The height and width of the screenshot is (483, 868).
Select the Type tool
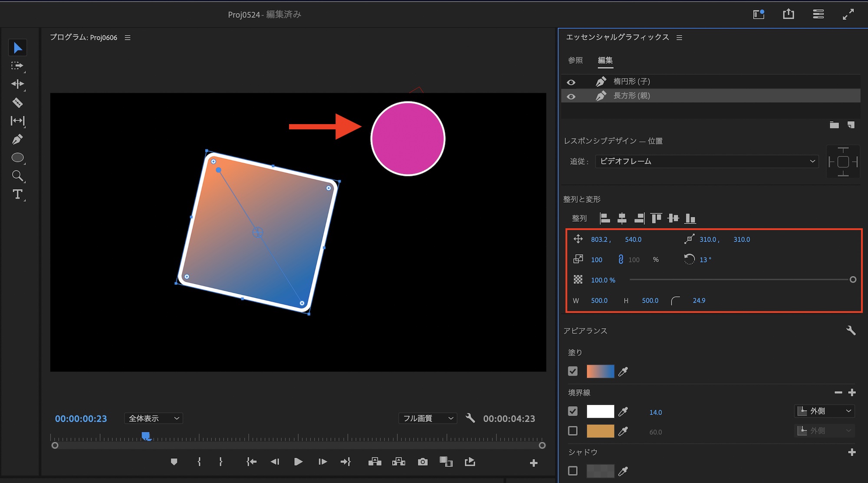click(17, 194)
